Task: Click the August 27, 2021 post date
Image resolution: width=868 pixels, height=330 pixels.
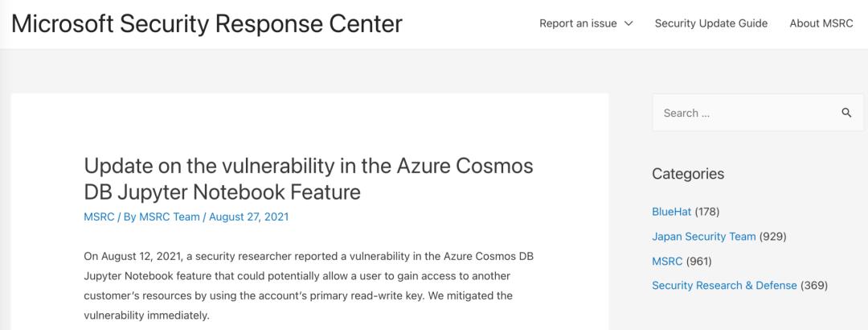Action: pyautogui.click(x=248, y=217)
